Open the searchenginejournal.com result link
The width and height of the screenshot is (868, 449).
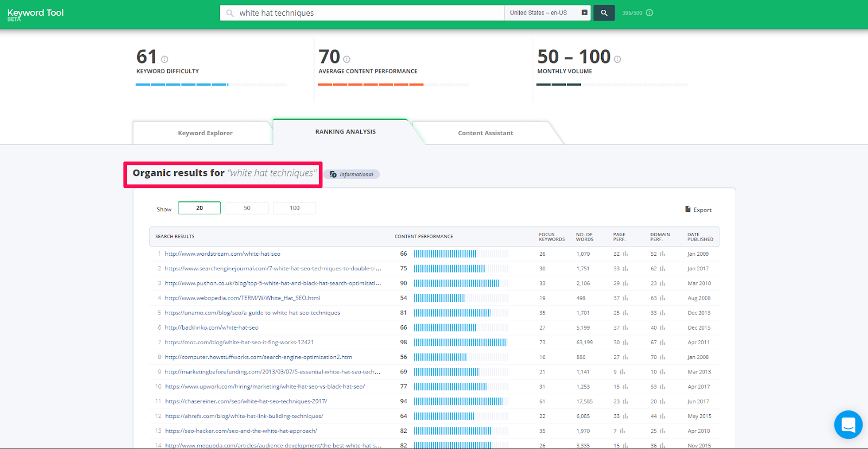(x=273, y=268)
